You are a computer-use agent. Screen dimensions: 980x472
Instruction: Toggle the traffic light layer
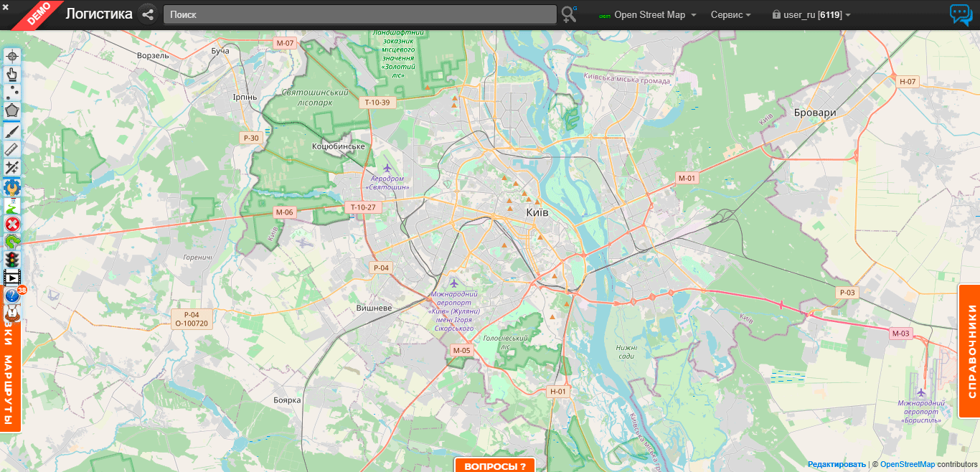tap(12, 260)
